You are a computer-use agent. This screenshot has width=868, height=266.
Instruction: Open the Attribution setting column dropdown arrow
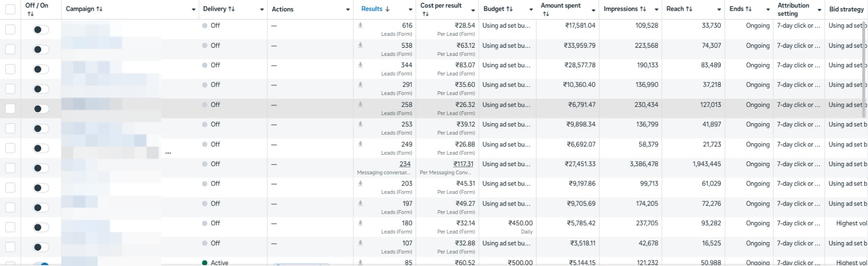coord(819,10)
